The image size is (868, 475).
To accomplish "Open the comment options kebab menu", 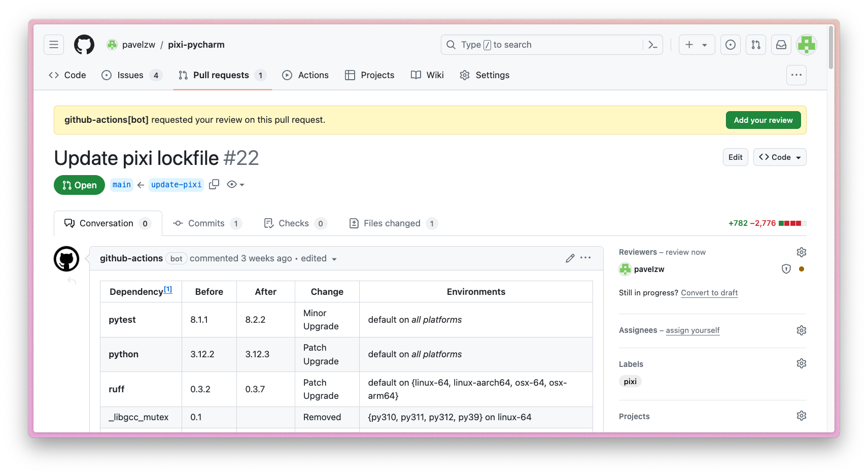I will pyautogui.click(x=585, y=258).
